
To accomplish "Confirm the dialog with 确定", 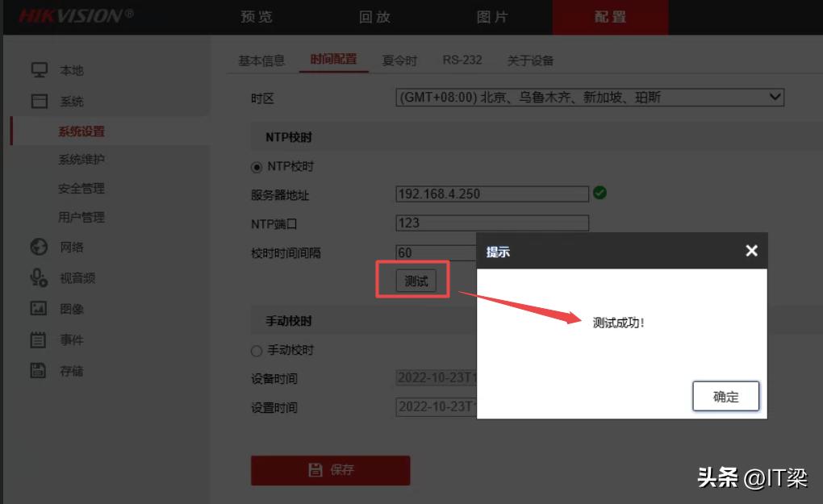I will point(725,396).
